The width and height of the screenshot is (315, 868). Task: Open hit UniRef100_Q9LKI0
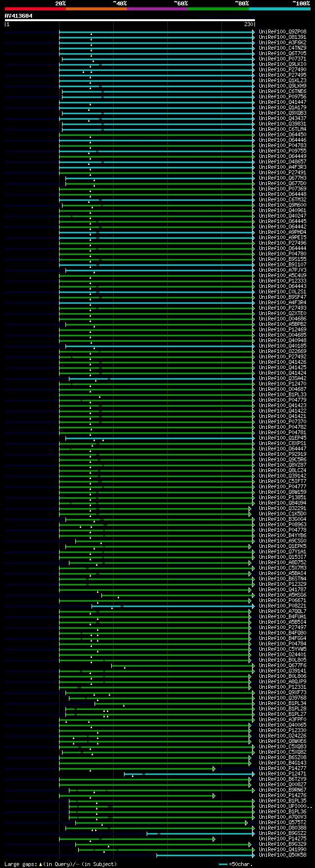(283, 64)
